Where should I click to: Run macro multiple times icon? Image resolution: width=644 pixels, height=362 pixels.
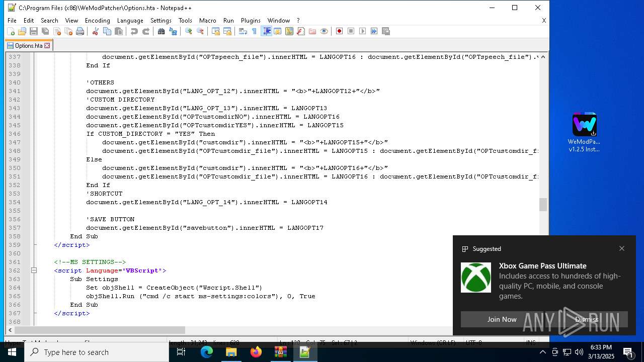coord(374,31)
